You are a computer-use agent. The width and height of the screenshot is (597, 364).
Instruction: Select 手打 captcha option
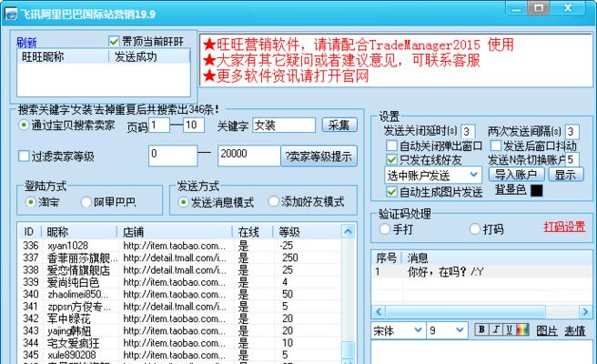pos(385,228)
